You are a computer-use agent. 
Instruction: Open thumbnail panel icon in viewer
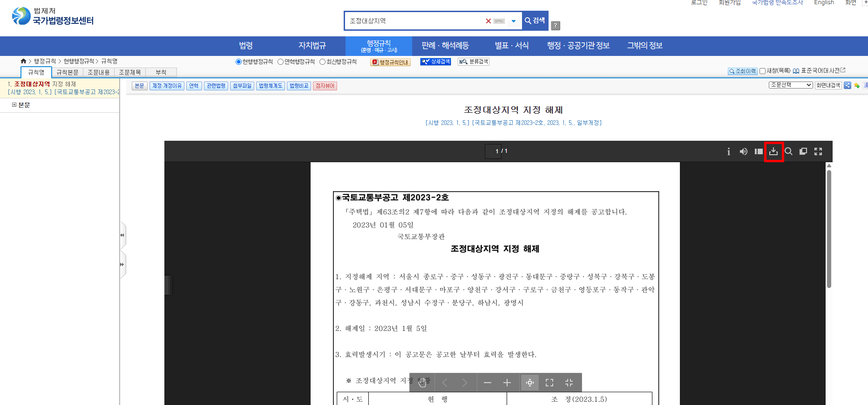(x=759, y=151)
